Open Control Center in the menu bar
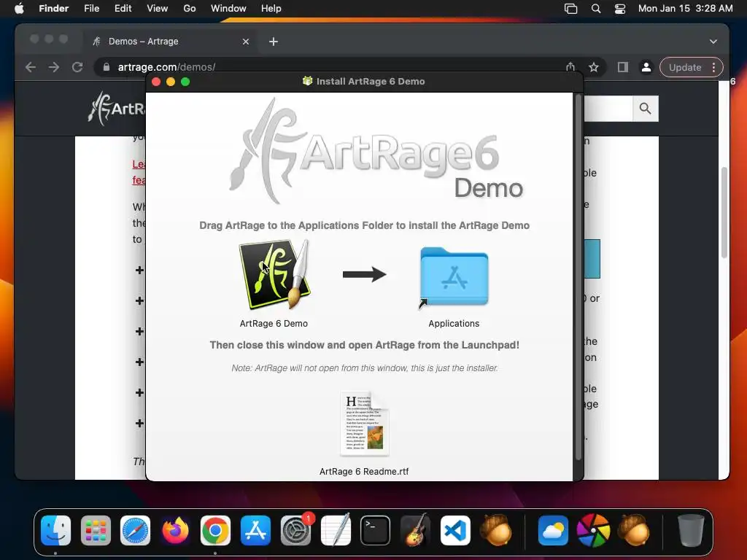 [620, 9]
